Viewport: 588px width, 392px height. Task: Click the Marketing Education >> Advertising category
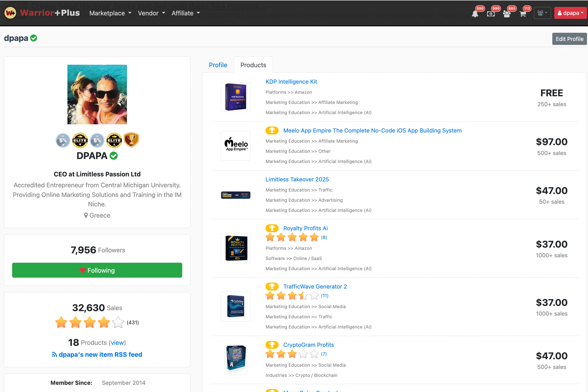pos(304,200)
